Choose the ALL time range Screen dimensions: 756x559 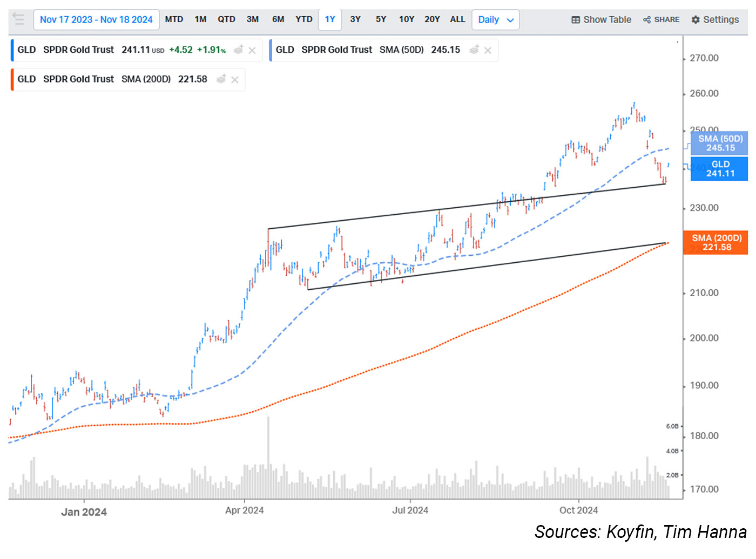(457, 19)
